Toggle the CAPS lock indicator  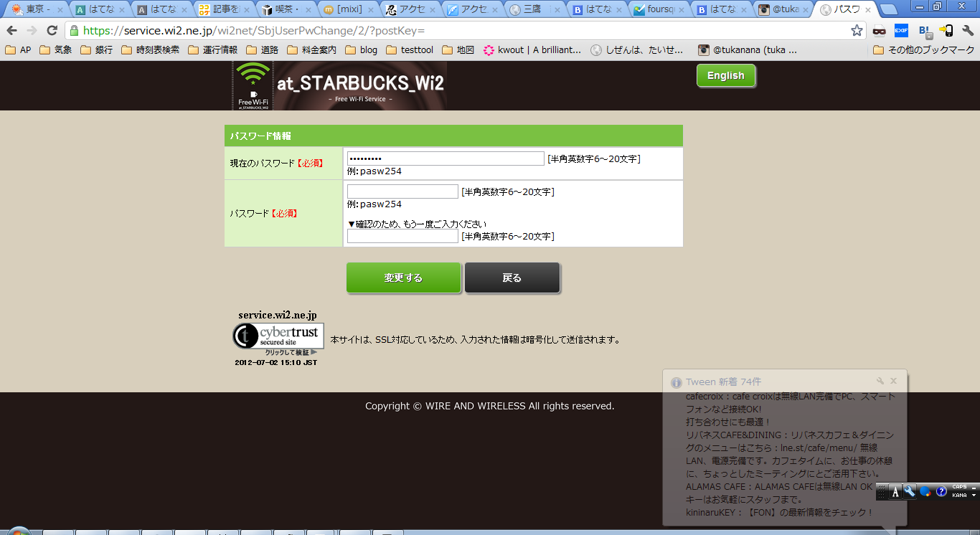coord(958,488)
